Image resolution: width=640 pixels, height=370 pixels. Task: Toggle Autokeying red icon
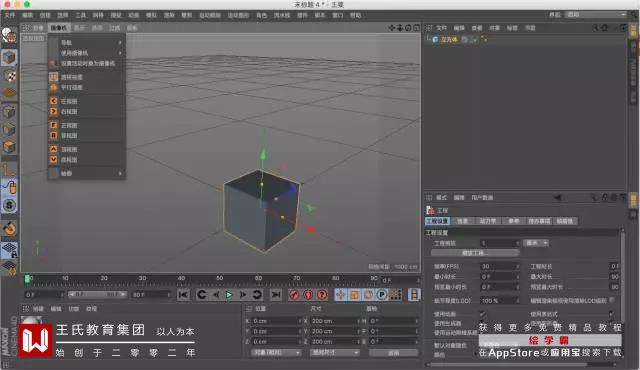click(x=308, y=295)
